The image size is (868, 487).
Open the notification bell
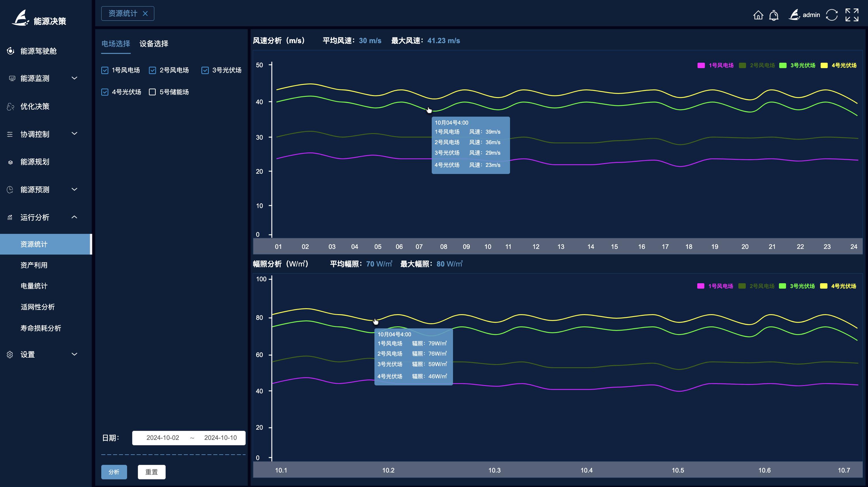(x=774, y=15)
